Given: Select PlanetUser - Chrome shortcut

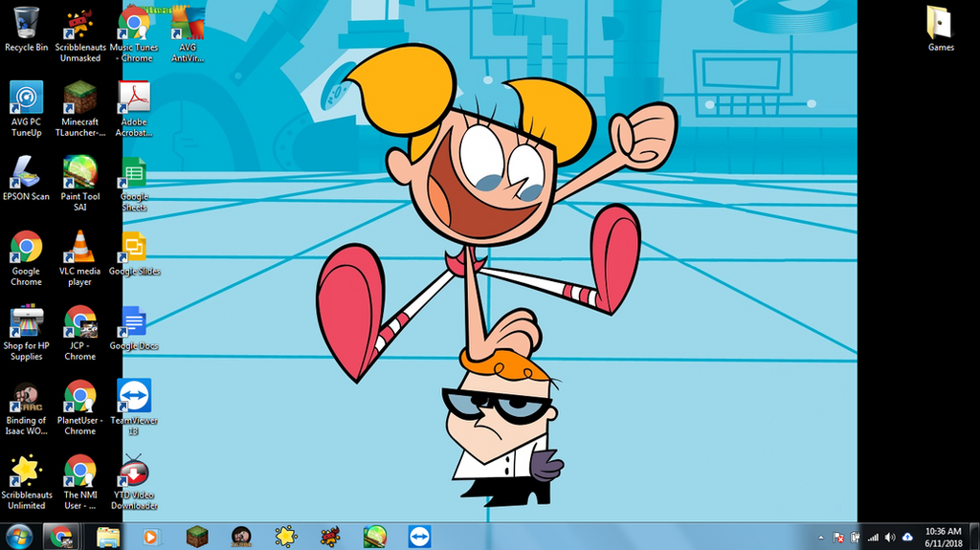Looking at the screenshot, I should [80, 407].
